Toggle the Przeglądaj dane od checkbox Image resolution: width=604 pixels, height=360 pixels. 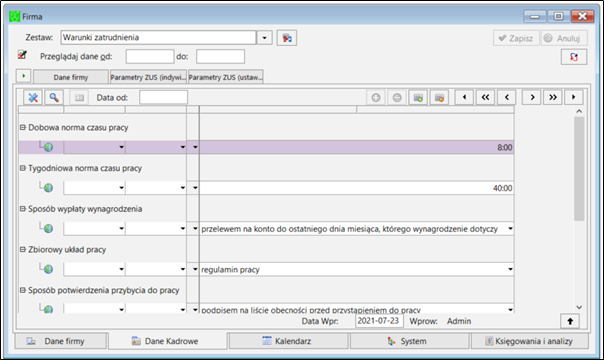pos(22,55)
